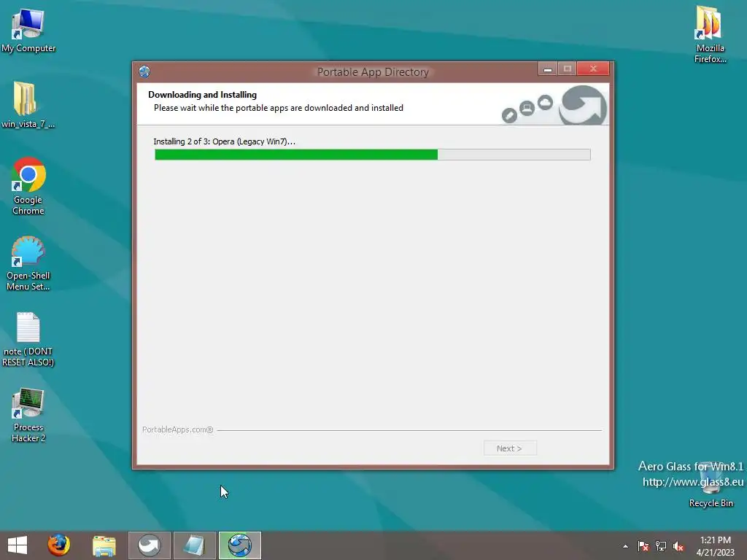Switch to the notepad taskbar window

(x=194, y=545)
